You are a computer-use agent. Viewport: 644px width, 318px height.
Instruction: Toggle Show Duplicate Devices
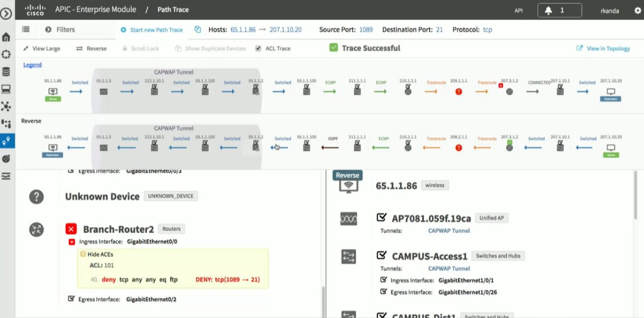210,48
